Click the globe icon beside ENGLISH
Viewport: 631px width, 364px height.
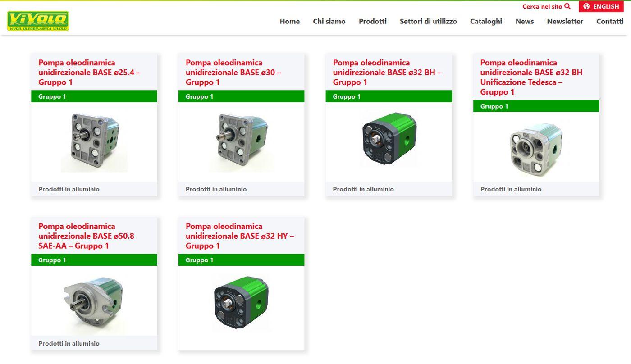point(586,6)
